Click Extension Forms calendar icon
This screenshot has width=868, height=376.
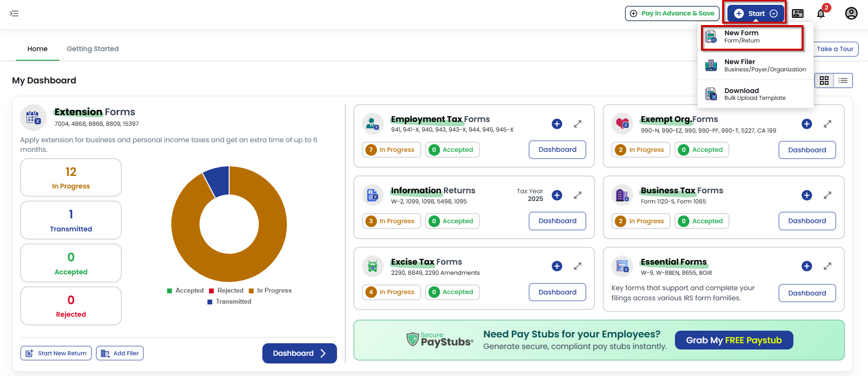[33, 118]
